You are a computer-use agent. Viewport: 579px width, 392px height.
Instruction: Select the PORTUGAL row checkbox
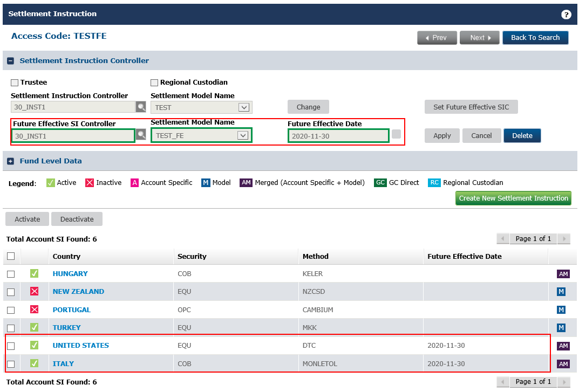[x=11, y=310]
